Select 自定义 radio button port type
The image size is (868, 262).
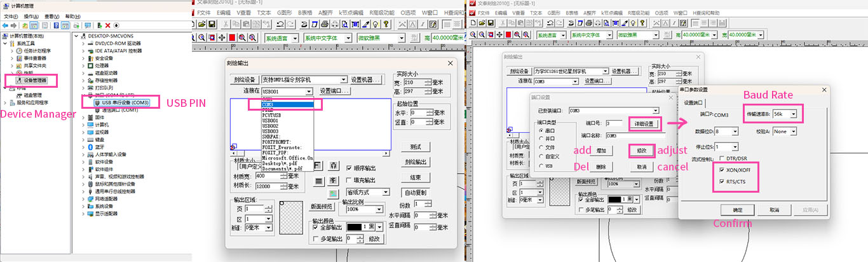[541, 156]
